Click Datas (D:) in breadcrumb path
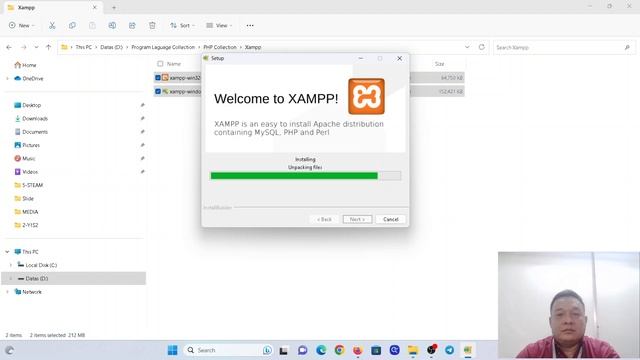This screenshot has width=640, height=360. pyautogui.click(x=111, y=47)
